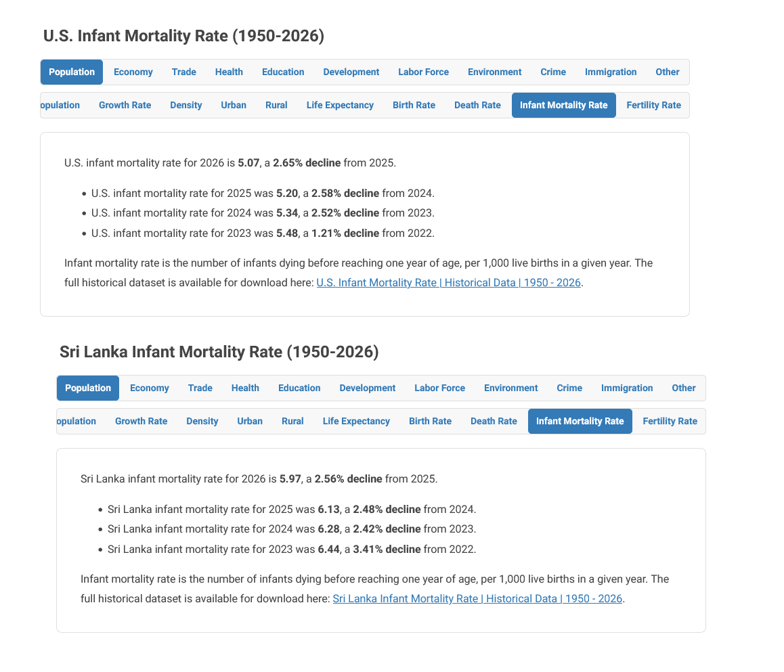Select Sri Lanka Birth Rate sub-tab
Image resolution: width=784 pixels, height=672 pixels.
[x=430, y=421]
